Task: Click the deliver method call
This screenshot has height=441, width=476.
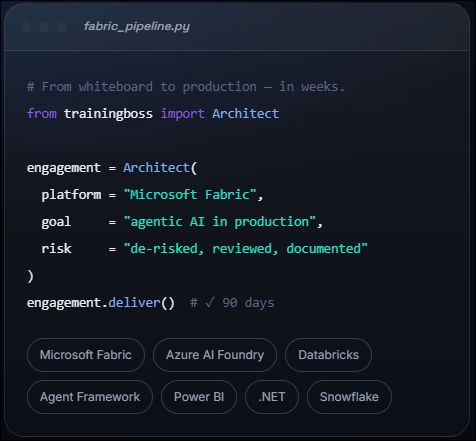Action: (x=134, y=303)
